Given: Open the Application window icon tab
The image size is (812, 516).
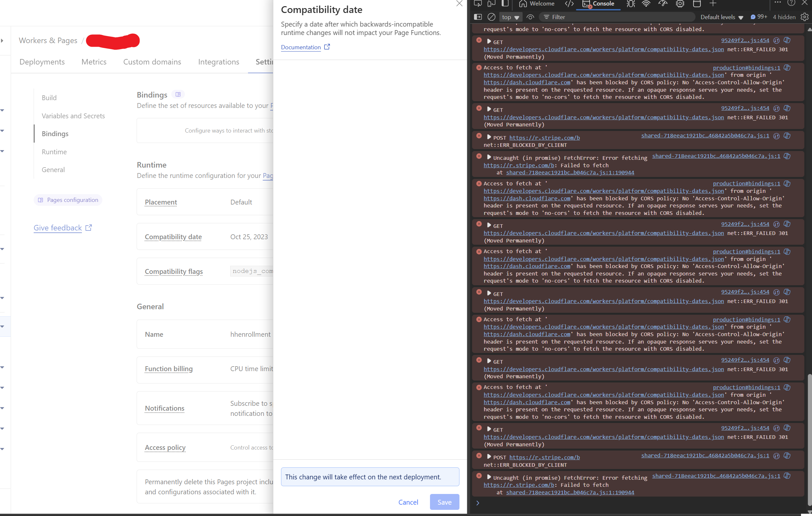Looking at the screenshot, I should (x=697, y=4).
